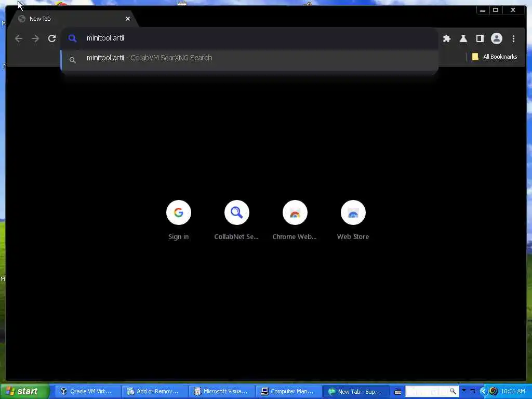Click the 10:01 AM taskbar clock
532x399 pixels.
click(513, 392)
